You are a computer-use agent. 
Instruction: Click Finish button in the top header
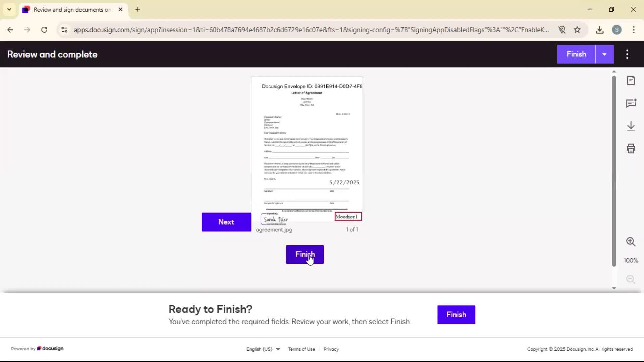(x=576, y=54)
